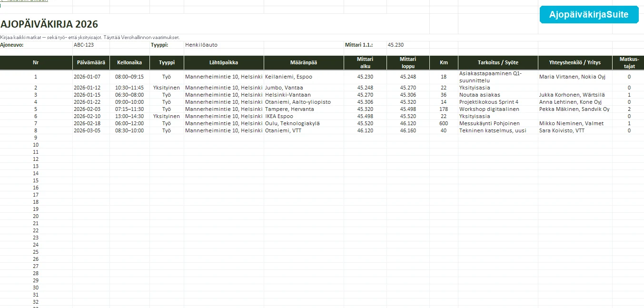Viewport: 644px width, 308px height.
Task: Select the AJOPÄIVÄKIRJA 2026 title
Action: pos(50,25)
